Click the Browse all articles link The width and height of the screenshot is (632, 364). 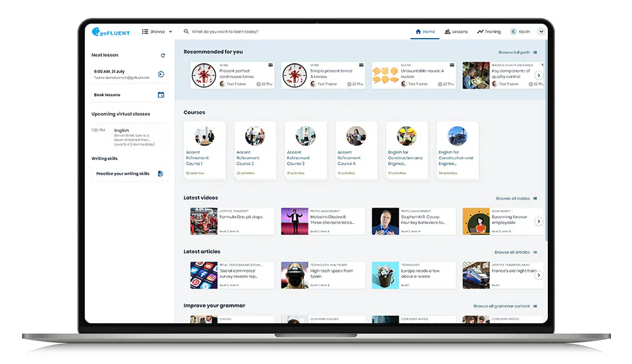512,252
